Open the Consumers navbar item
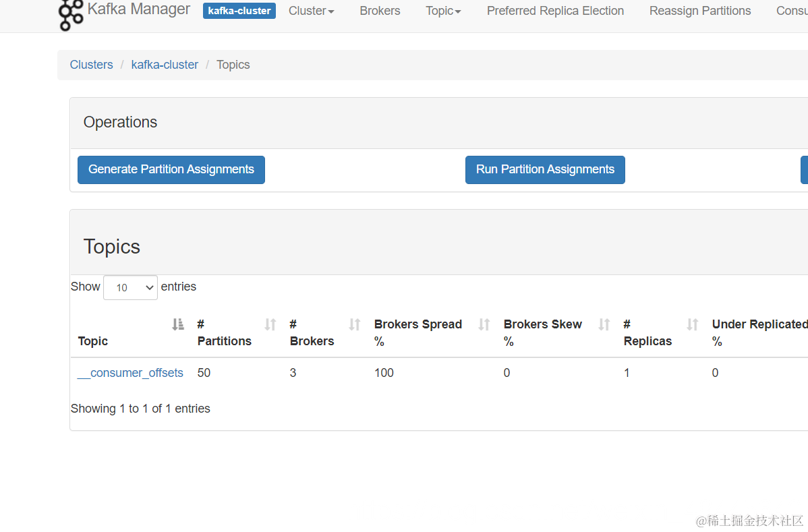 tap(792, 11)
